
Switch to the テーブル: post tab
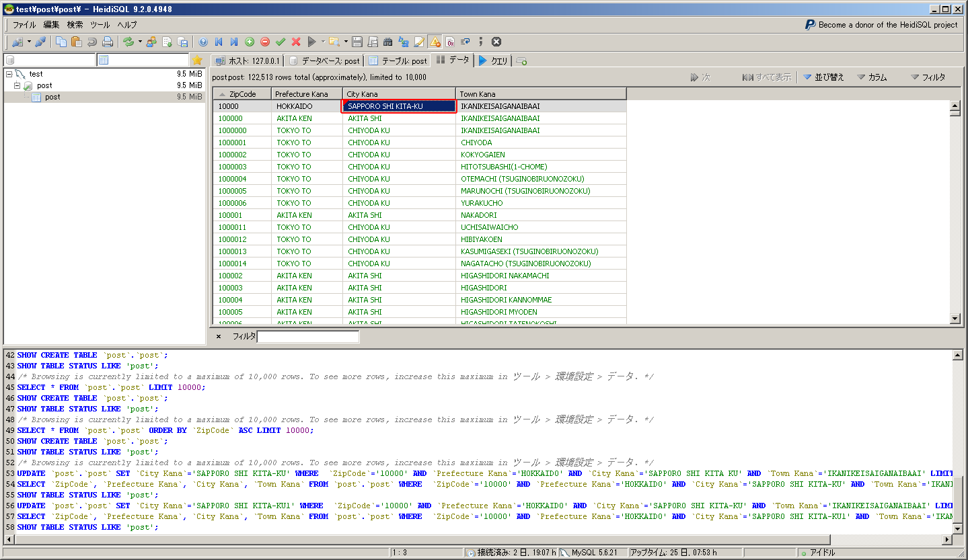click(398, 61)
